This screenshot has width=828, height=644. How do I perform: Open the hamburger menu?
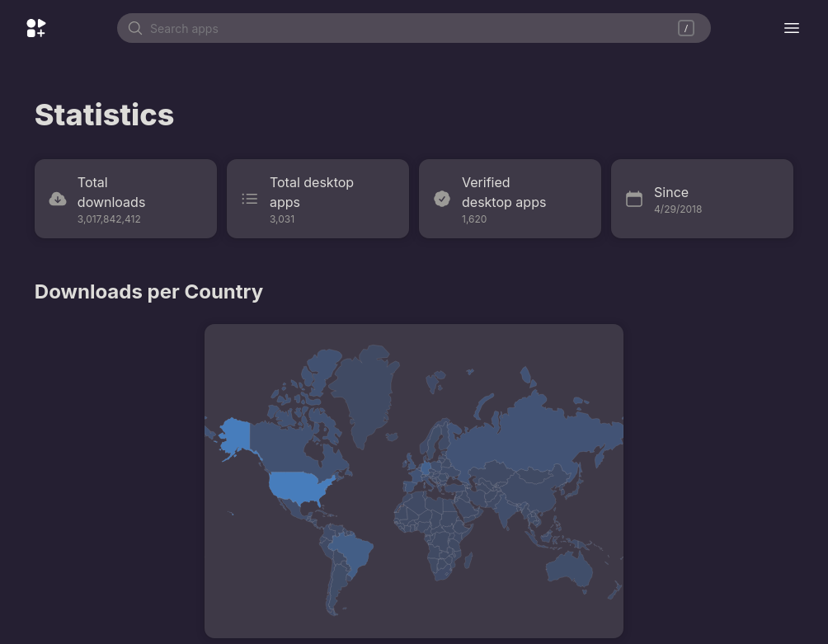click(791, 28)
